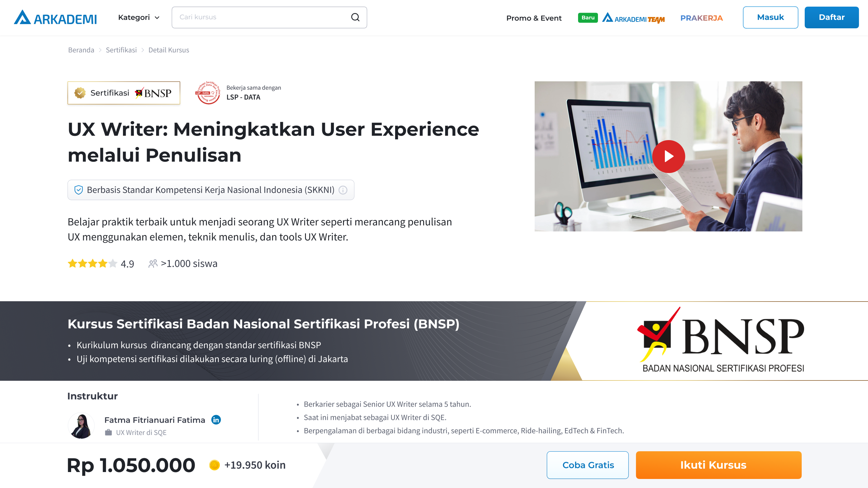Image resolution: width=868 pixels, height=488 pixels.
Task: Open Sertifikasi breadcrumb link
Action: tap(121, 50)
